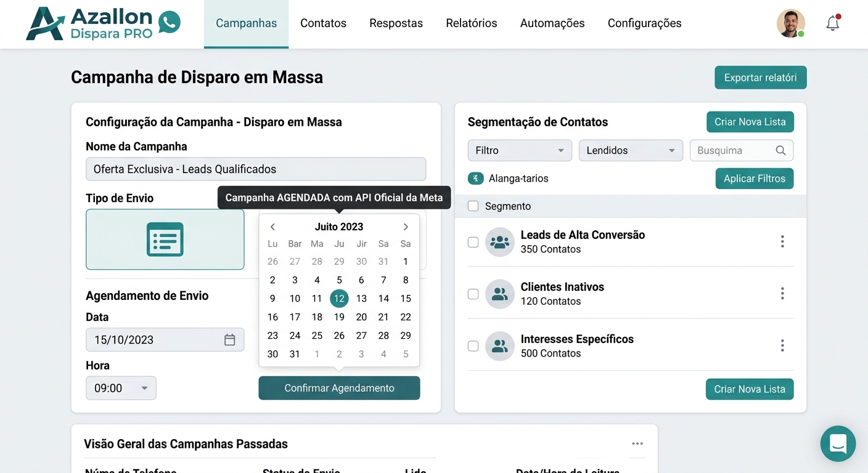Check the Segmento header checkbox
The height and width of the screenshot is (473, 868).
(x=473, y=206)
